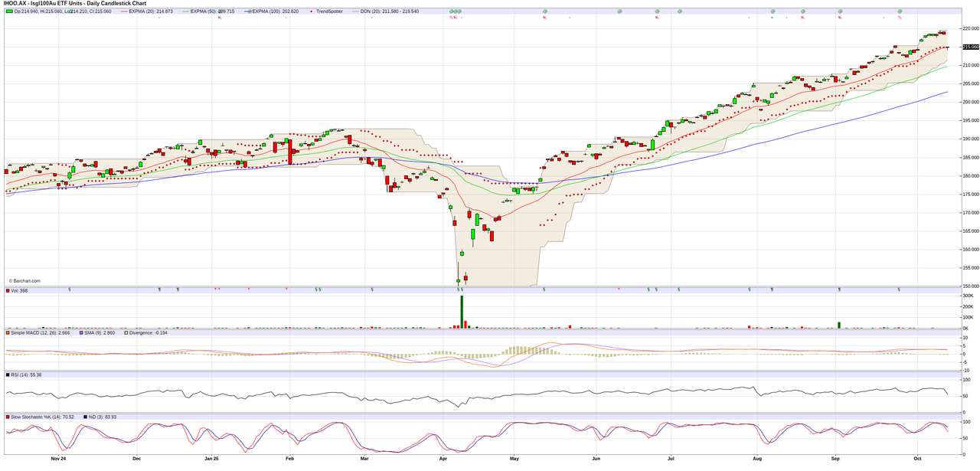Click the Vol: 398 volume label
Image resolution: width=980 pixels, height=471 pixels.
(19, 290)
